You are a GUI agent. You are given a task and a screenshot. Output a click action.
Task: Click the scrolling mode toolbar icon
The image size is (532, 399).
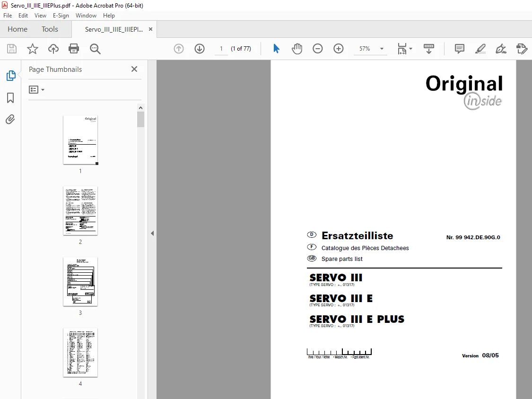pyautogui.click(x=429, y=49)
